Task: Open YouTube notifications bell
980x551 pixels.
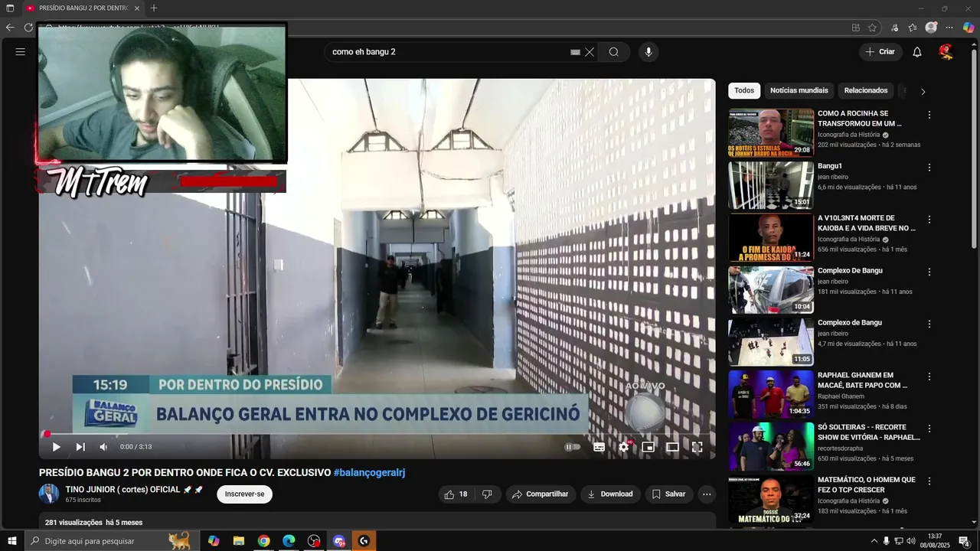Action: (x=917, y=52)
